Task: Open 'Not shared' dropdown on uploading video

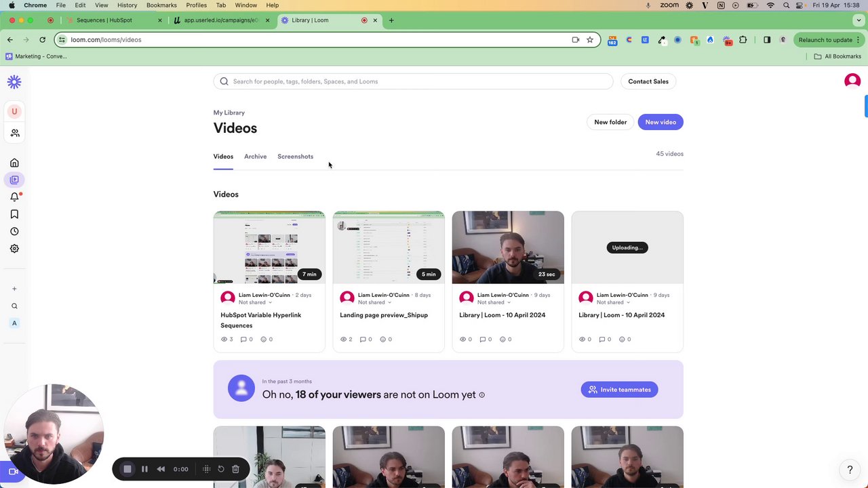Action: coord(612,302)
